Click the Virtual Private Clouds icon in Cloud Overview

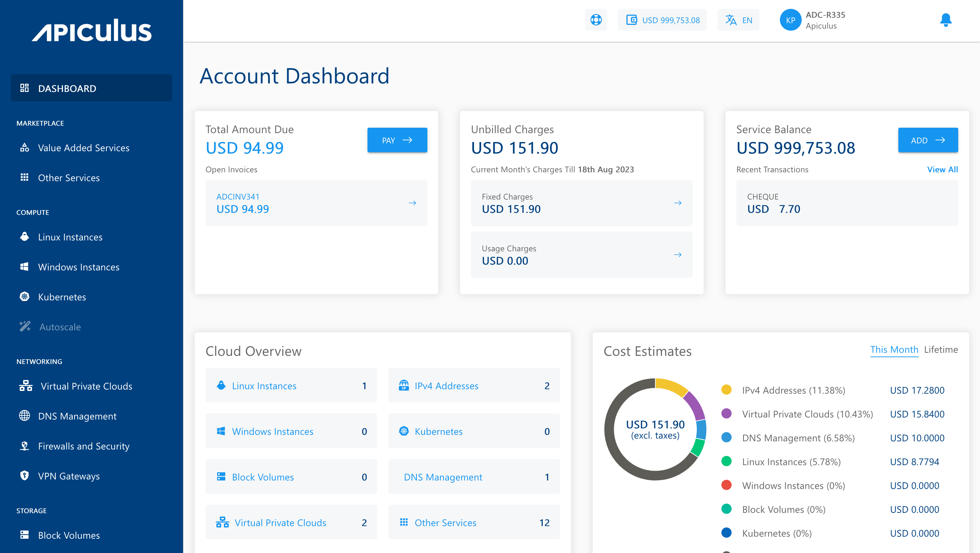coord(223,523)
